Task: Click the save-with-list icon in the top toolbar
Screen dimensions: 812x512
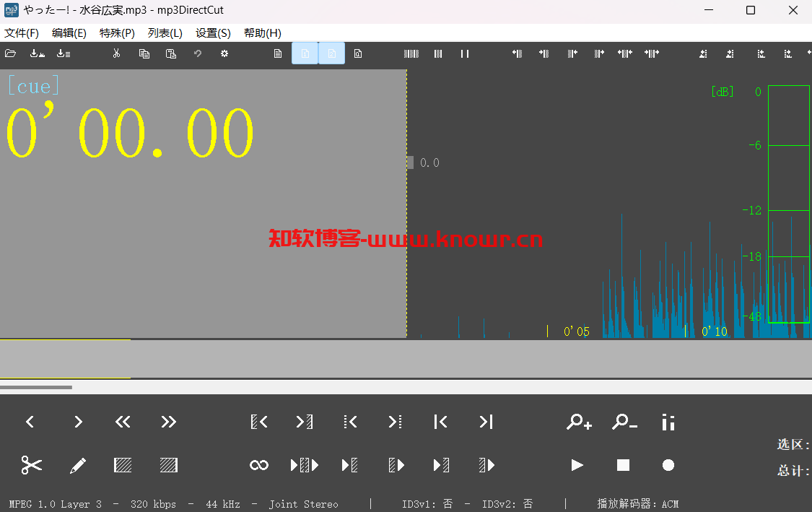Action: pyautogui.click(x=64, y=53)
